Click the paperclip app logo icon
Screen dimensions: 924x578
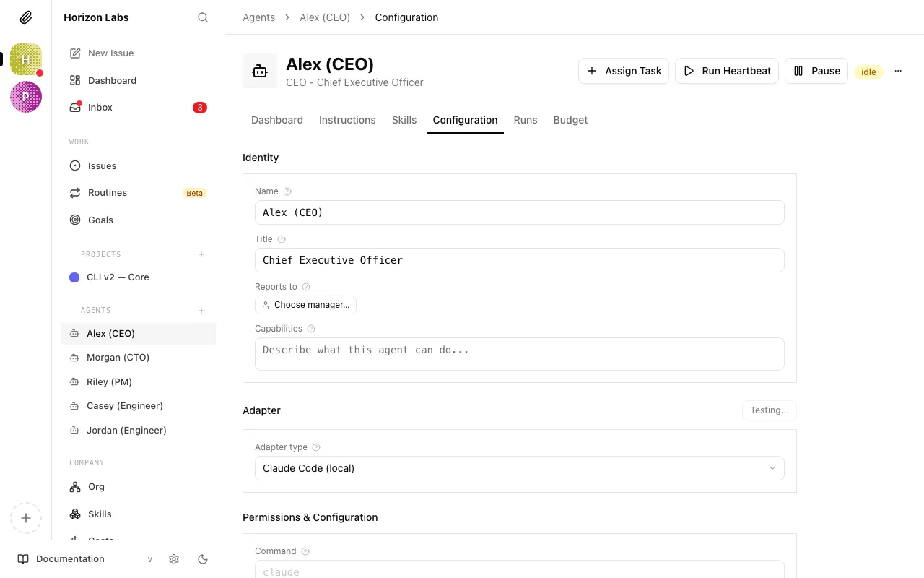pos(26,17)
